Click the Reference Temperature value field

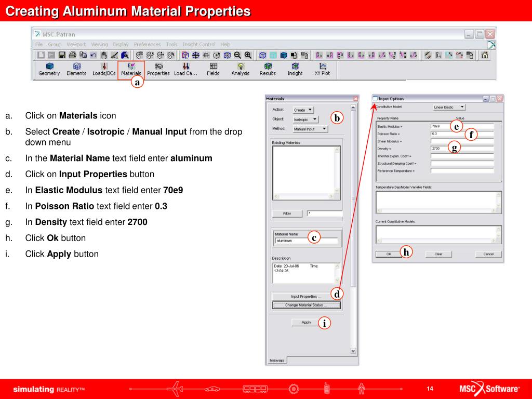[x=462, y=171]
